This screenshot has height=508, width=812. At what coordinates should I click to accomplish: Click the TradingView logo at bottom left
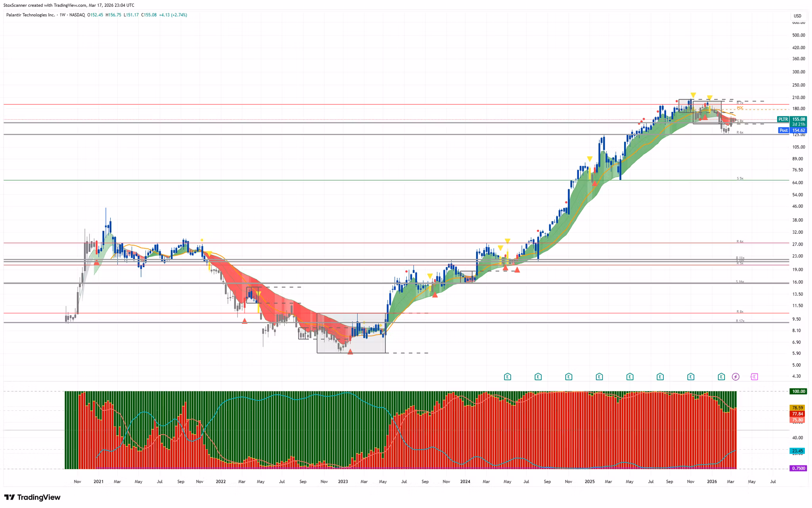click(x=33, y=497)
